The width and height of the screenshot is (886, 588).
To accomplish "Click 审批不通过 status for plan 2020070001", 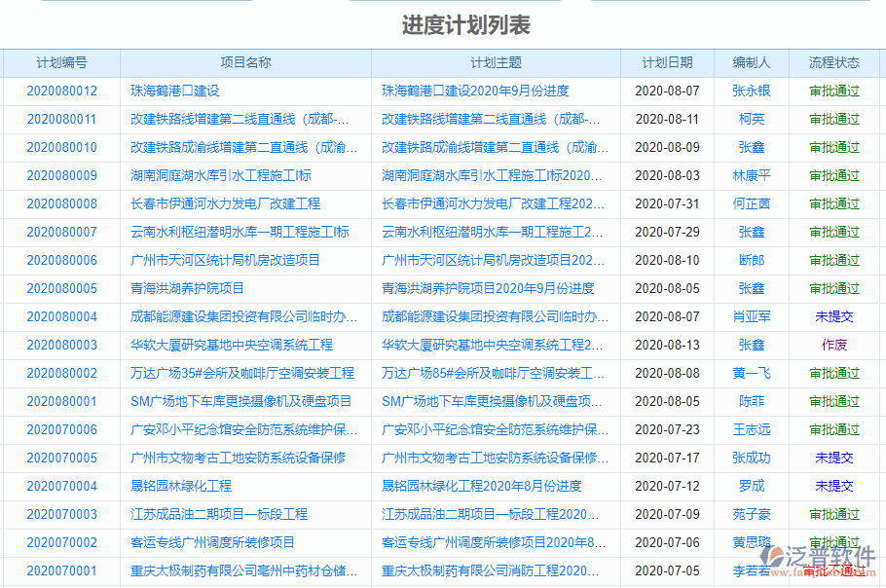I will (832, 572).
